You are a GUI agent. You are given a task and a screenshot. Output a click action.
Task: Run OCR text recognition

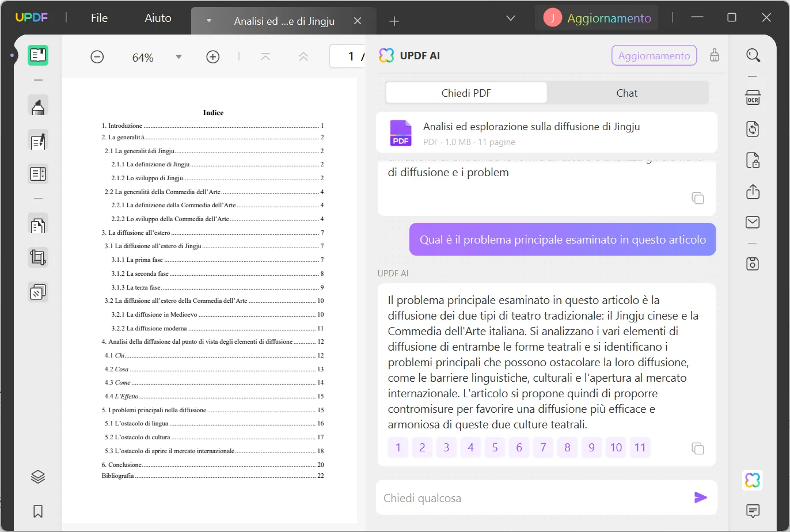[753, 98]
